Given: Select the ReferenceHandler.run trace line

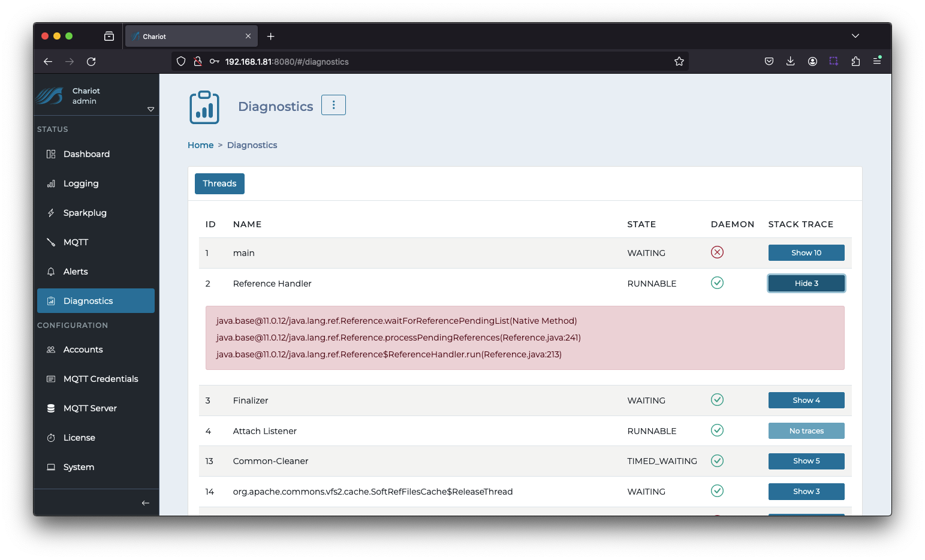Looking at the screenshot, I should [x=388, y=354].
